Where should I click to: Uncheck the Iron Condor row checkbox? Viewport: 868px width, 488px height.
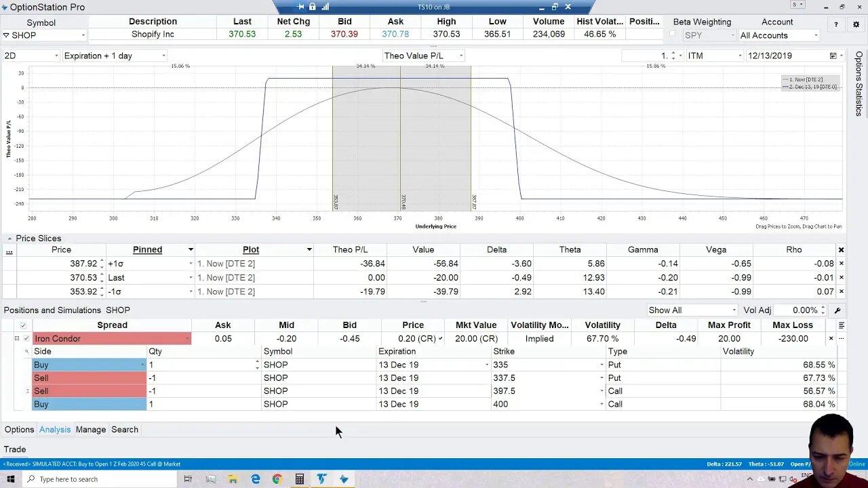26,338
